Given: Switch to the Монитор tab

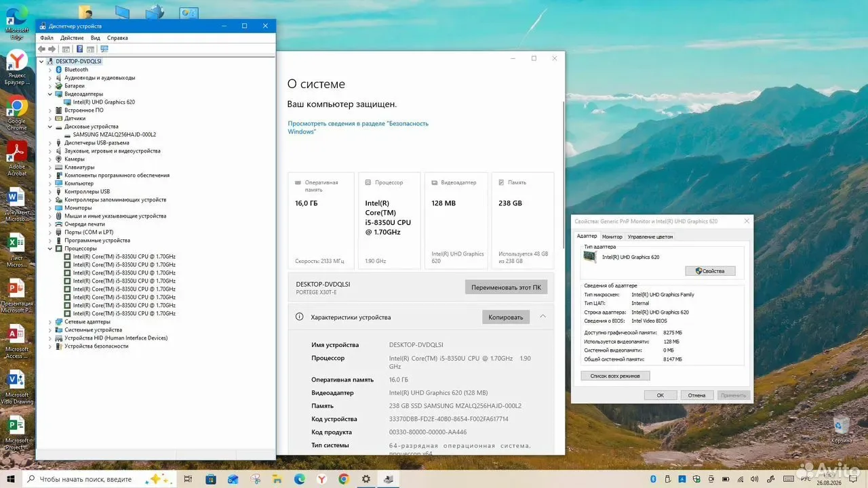Looking at the screenshot, I should (x=612, y=237).
